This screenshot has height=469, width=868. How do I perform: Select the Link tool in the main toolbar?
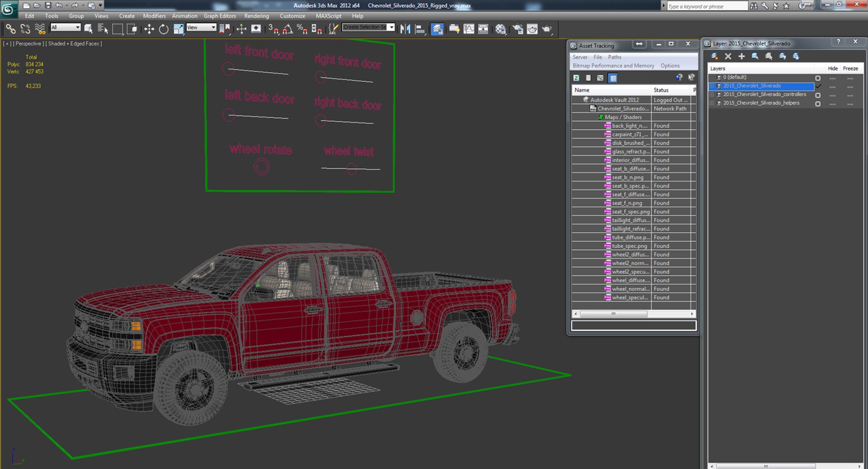tap(10, 29)
